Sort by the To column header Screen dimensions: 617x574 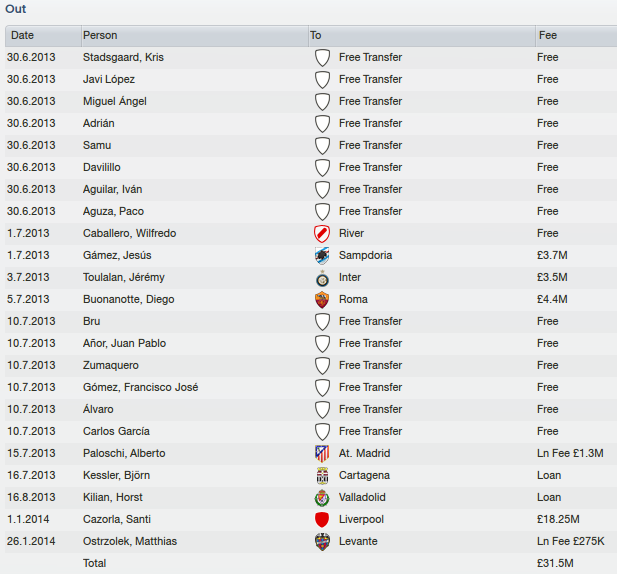point(422,36)
